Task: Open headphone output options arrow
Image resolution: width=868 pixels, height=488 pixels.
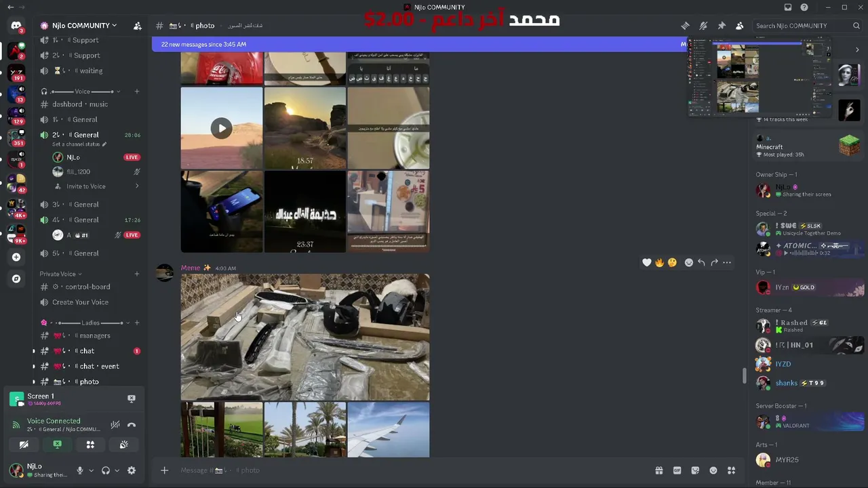Action: [x=117, y=470]
